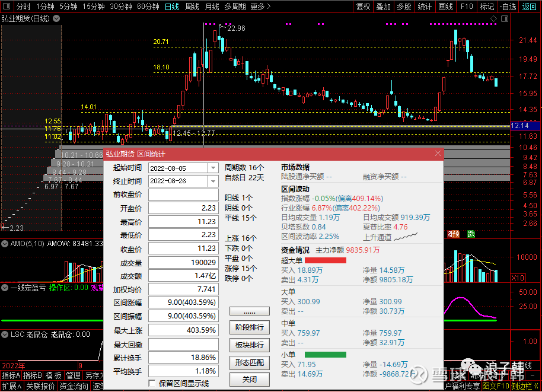Click the 12.14 price marker on axis
Viewport: 542px width, 392px height.
tap(525, 126)
